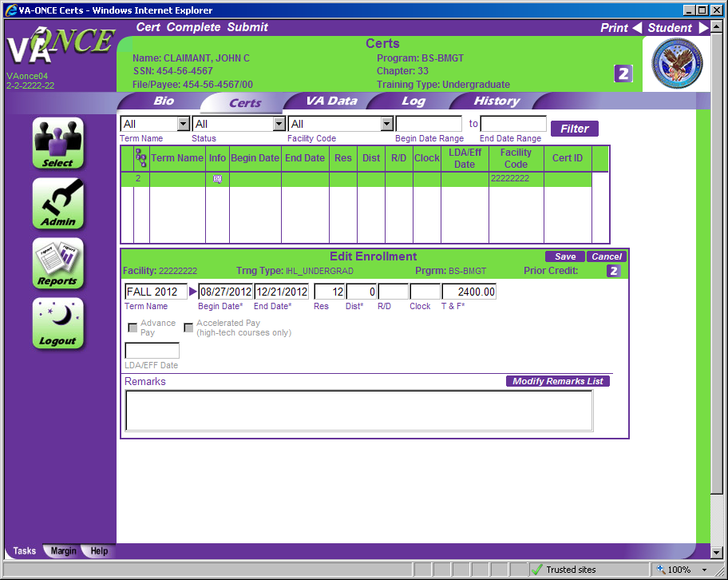Click the Prior Credit number 2 icon
The image size is (728, 580).
pyautogui.click(x=613, y=271)
